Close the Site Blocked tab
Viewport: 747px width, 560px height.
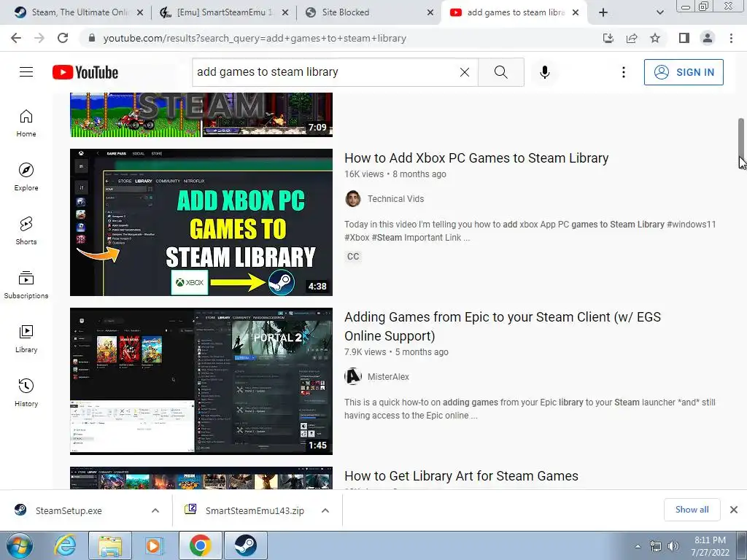(430, 12)
